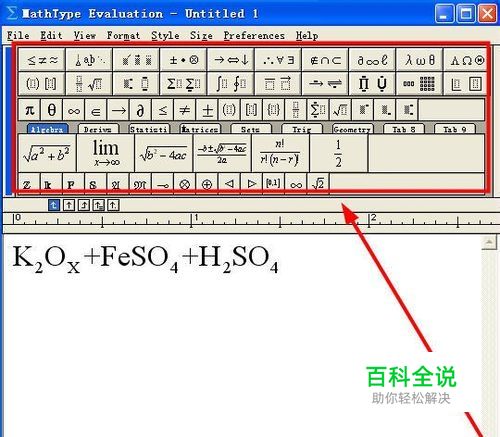Viewport: 500px width, 437px height.
Task: Insert the pi symbol from small bar
Action: pos(29,110)
